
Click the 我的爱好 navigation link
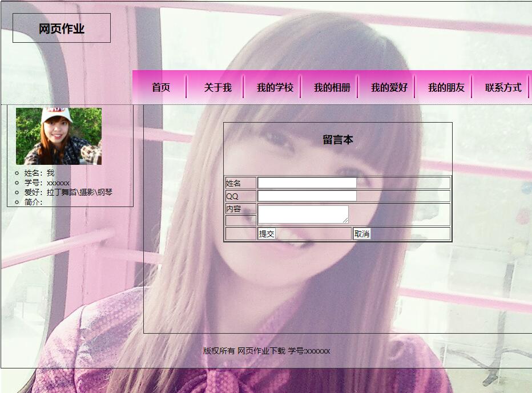[x=389, y=87]
